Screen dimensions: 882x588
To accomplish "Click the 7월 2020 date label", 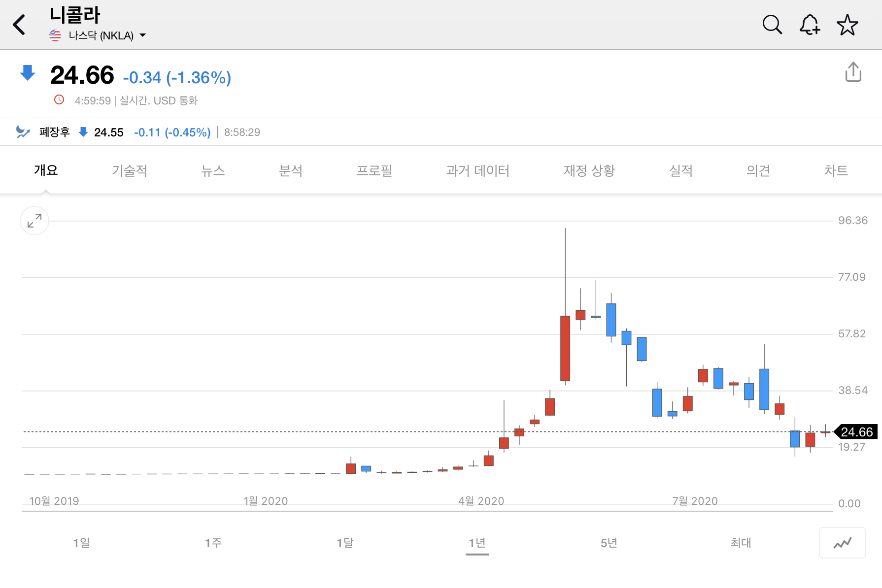I will coord(695,501).
